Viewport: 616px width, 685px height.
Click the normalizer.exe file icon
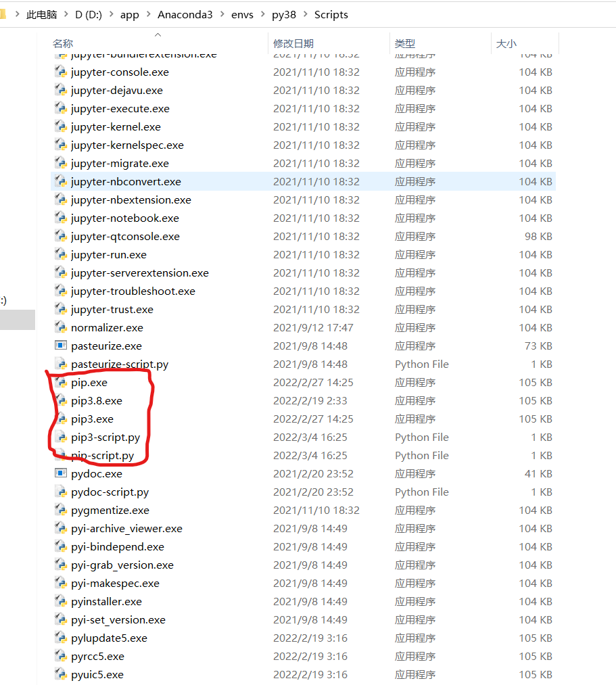pyautogui.click(x=61, y=327)
